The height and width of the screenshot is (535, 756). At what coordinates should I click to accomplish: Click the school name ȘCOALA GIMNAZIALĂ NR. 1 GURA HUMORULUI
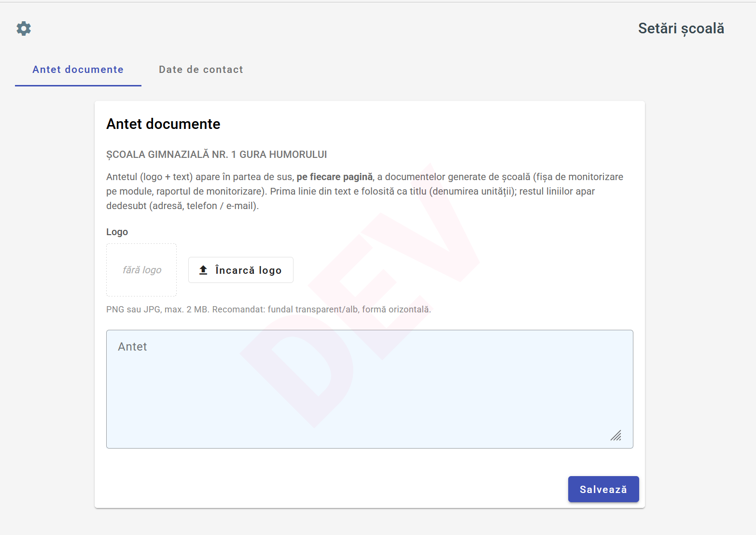coord(217,155)
